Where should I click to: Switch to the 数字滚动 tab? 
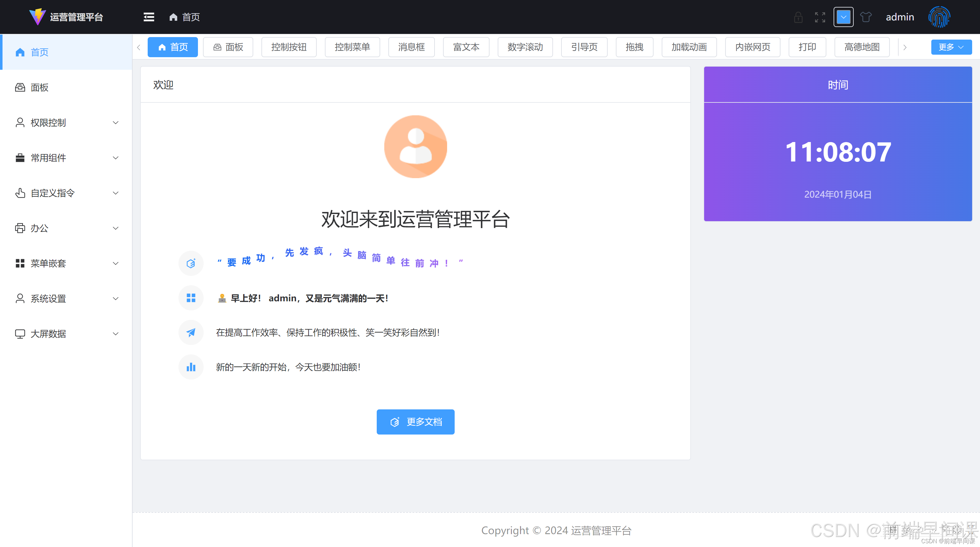tap(525, 47)
